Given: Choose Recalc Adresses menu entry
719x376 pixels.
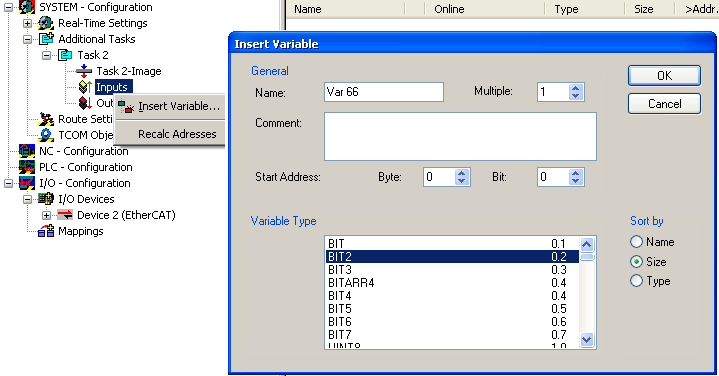Looking at the screenshot, I should 177,134.
